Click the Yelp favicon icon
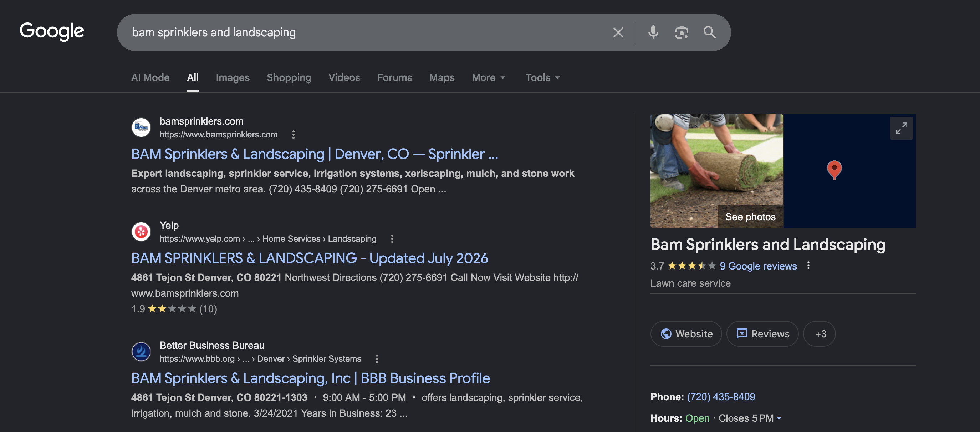This screenshot has width=980, height=432. pyautogui.click(x=141, y=232)
